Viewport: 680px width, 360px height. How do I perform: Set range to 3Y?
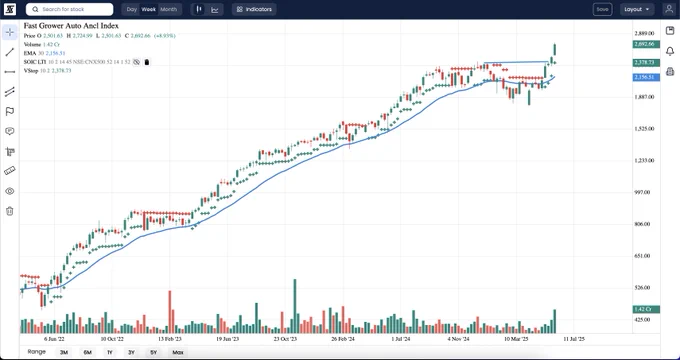point(131,352)
